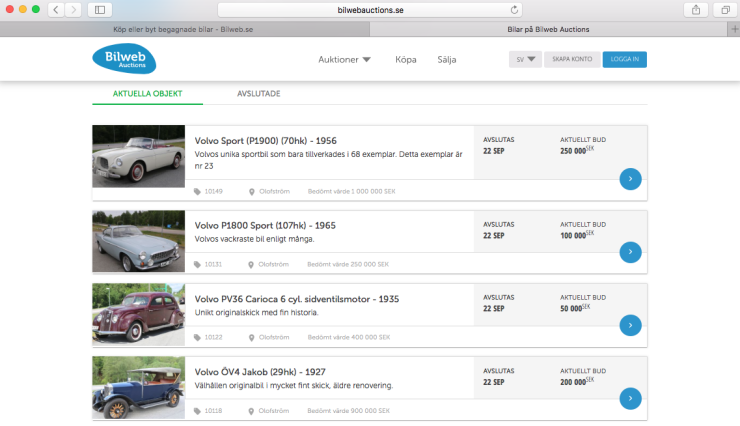The height and width of the screenshot is (426, 740).
Task: Click the tag icon beside 10149
Action: click(x=197, y=192)
